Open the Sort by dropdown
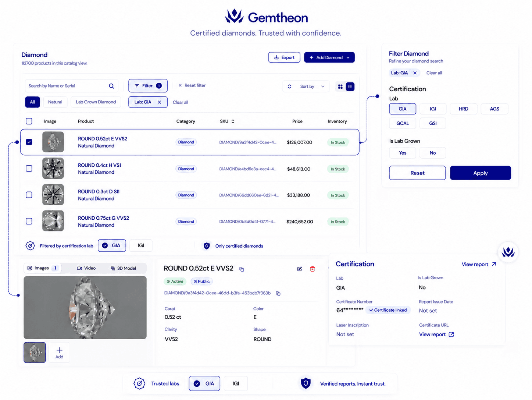The height and width of the screenshot is (400, 532). (x=307, y=86)
